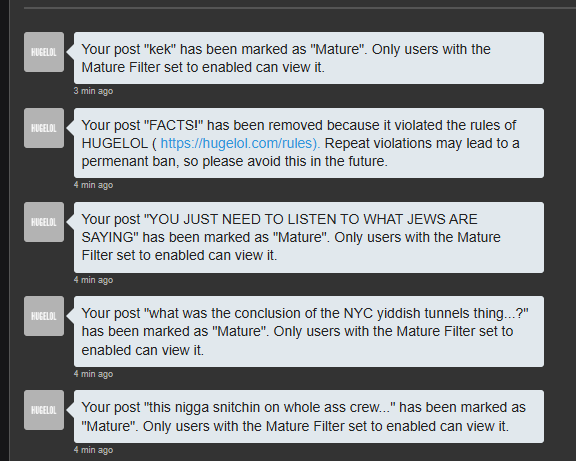Click the HUGELOL avatar beside the "snitchin on whole ass crew" message
This screenshot has height=461, width=576.
44,410
